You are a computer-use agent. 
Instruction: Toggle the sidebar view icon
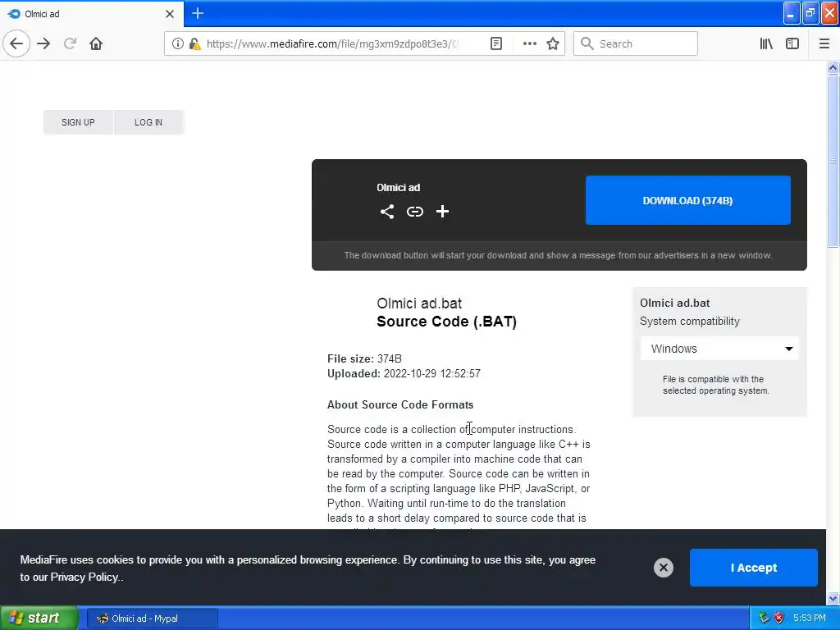[792, 43]
